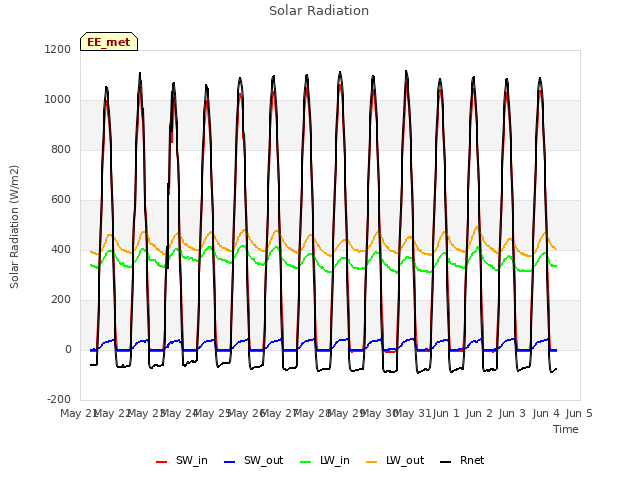Click the Jun 5 x-axis tick label

(x=579, y=413)
